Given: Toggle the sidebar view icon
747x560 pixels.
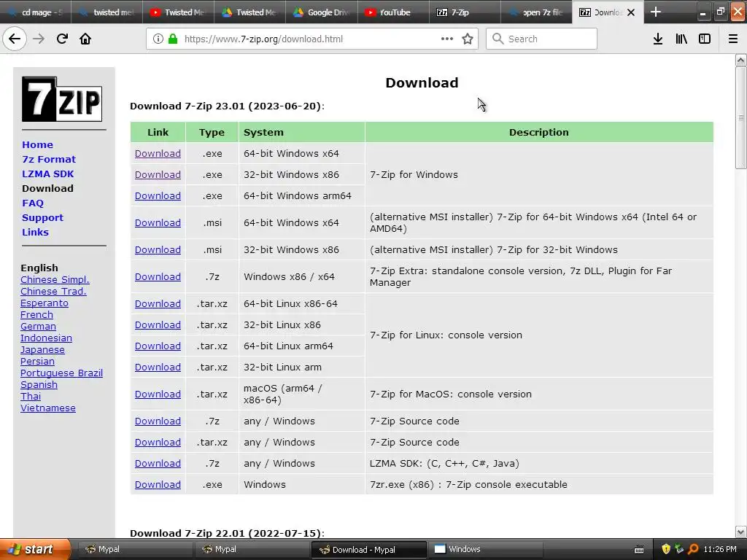Looking at the screenshot, I should pyautogui.click(x=705, y=39).
